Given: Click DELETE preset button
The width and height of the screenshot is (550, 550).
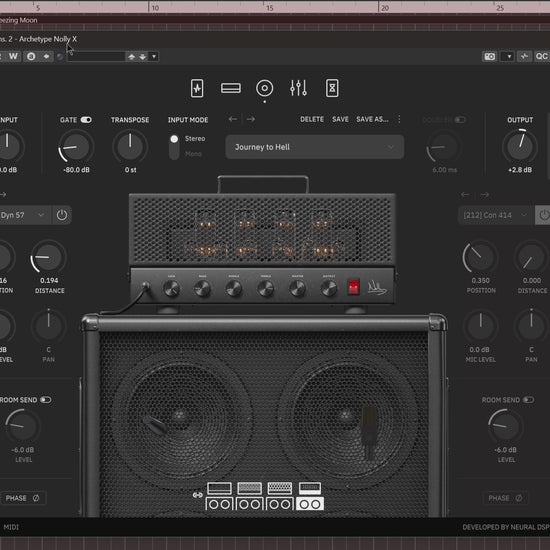Looking at the screenshot, I should [312, 119].
